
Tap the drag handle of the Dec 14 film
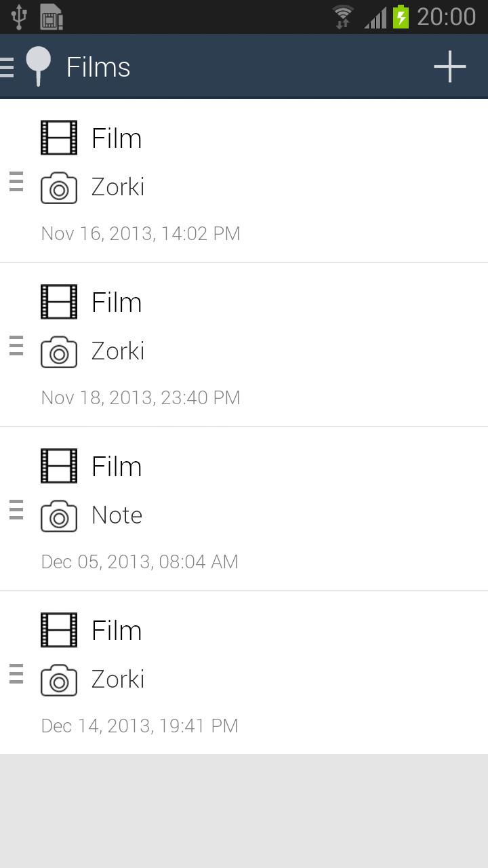point(16,674)
